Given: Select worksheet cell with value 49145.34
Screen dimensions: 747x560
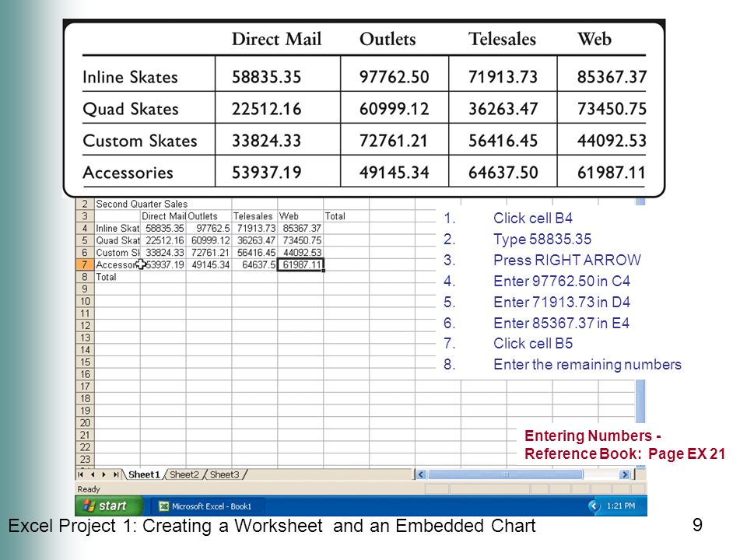Looking at the screenshot, I should click(209, 264).
